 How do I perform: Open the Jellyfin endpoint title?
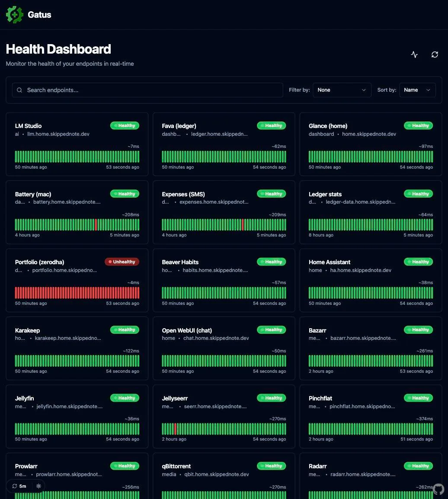(24, 398)
